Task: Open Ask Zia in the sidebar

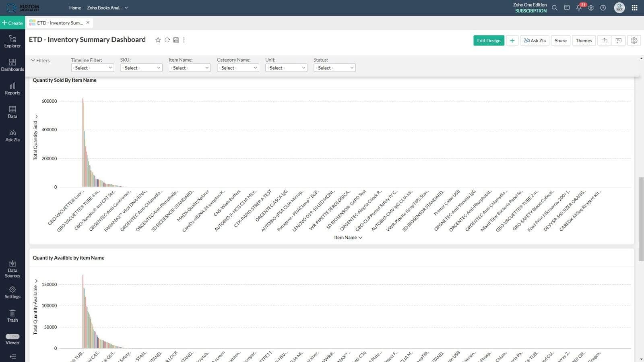Action: (x=12, y=136)
